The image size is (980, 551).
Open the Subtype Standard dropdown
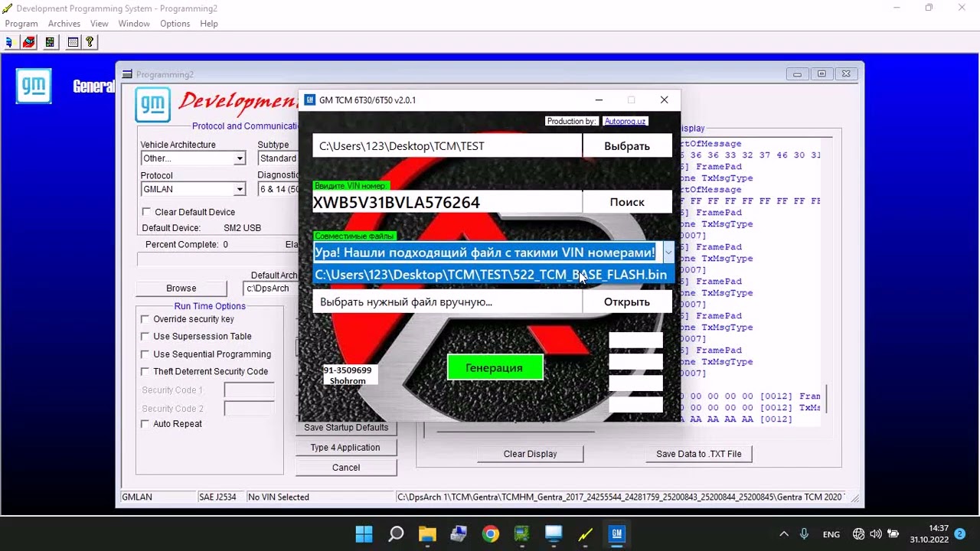point(278,158)
